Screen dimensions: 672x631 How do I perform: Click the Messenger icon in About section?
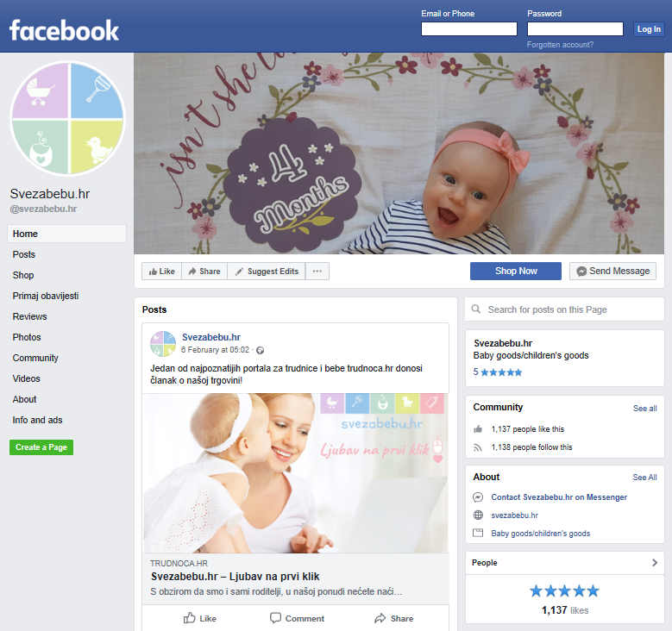tap(478, 497)
